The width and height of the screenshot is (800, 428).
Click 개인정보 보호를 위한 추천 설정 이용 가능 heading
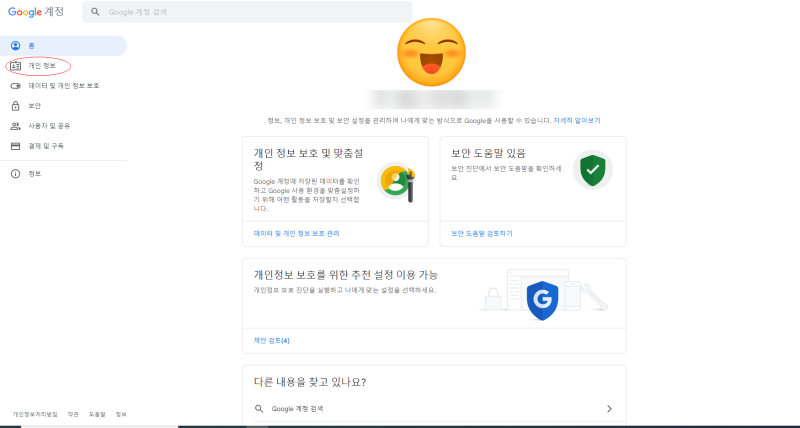pyautogui.click(x=345, y=275)
